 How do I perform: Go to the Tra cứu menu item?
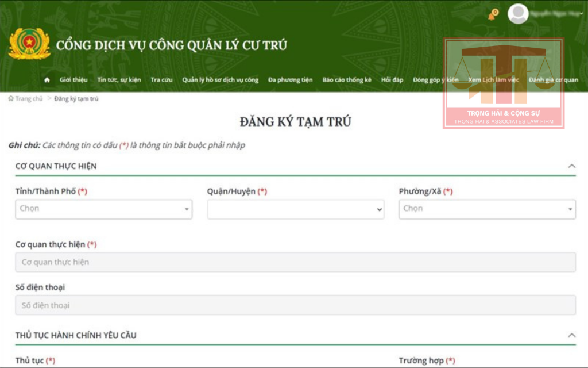pyautogui.click(x=161, y=80)
